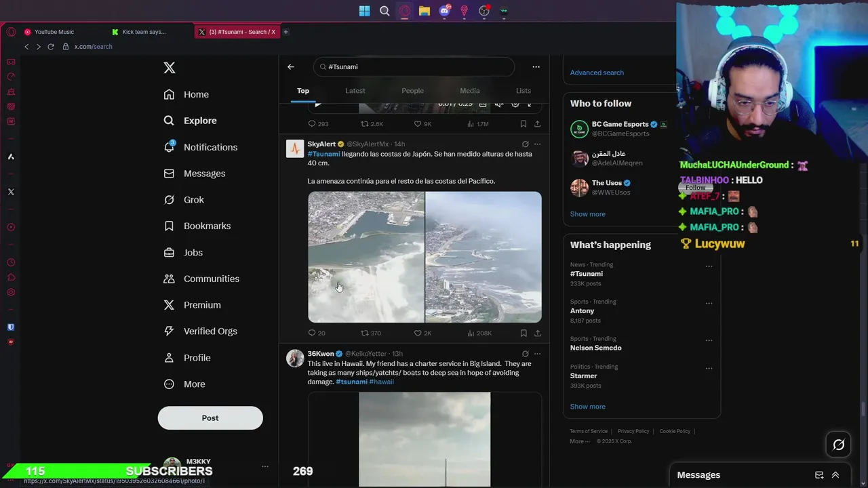Show more under Who to follow
Image resolution: width=868 pixels, height=488 pixels.
(x=587, y=214)
